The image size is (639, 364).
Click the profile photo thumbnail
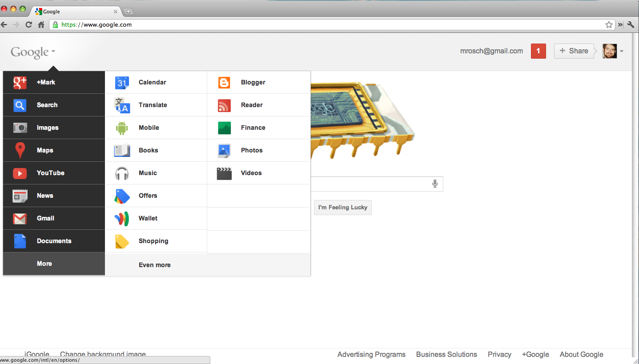(x=610, y=51)
